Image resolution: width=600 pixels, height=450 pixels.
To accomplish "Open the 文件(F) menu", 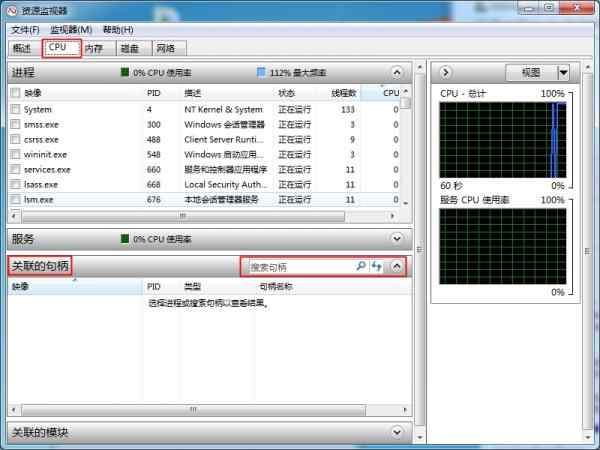I will click(x=25, y=30).
